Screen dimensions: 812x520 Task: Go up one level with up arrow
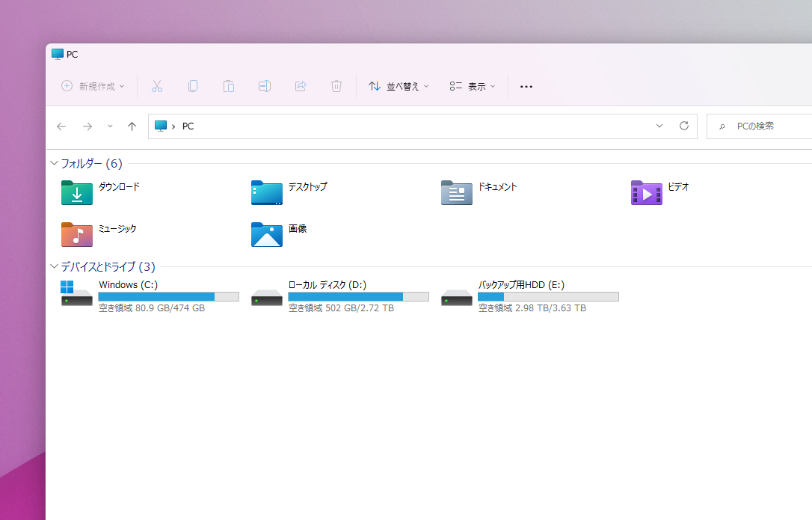pos(132,126)
